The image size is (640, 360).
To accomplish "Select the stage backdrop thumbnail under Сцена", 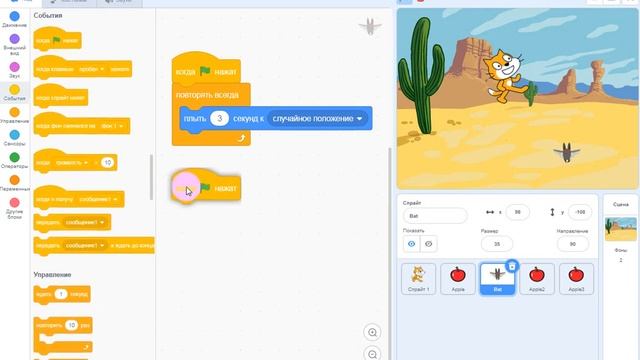I will 620,229.
